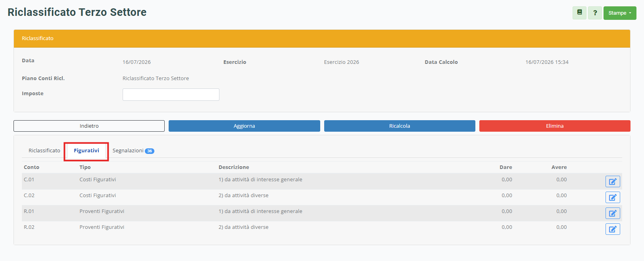The image size is (644, 261).
Task: Click the Riclassificato Terzo Settore plan value
Action: point(156,79)
